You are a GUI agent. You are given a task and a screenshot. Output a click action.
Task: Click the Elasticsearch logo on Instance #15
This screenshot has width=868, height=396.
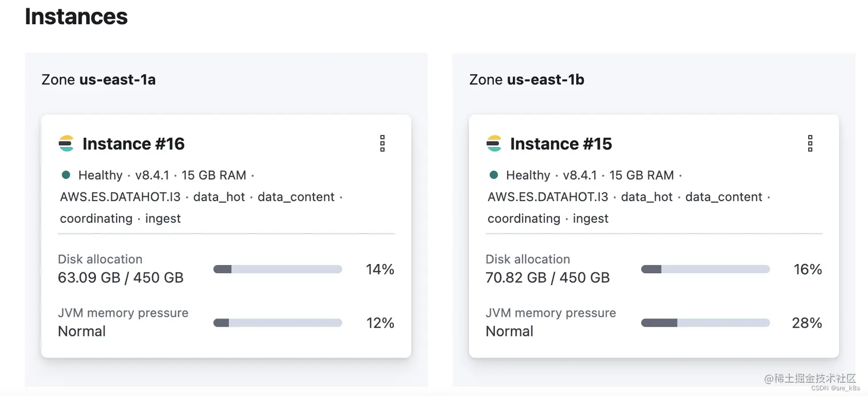(x=494, y=143)
